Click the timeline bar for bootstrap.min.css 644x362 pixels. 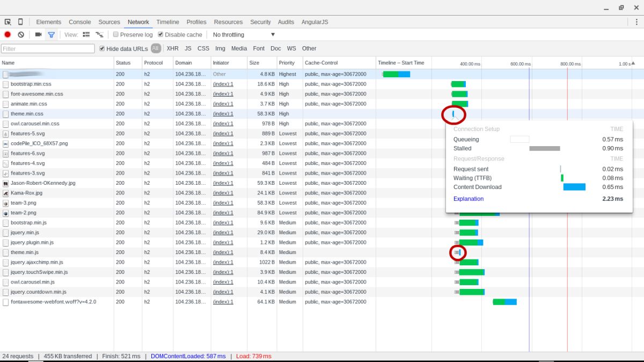458,84
